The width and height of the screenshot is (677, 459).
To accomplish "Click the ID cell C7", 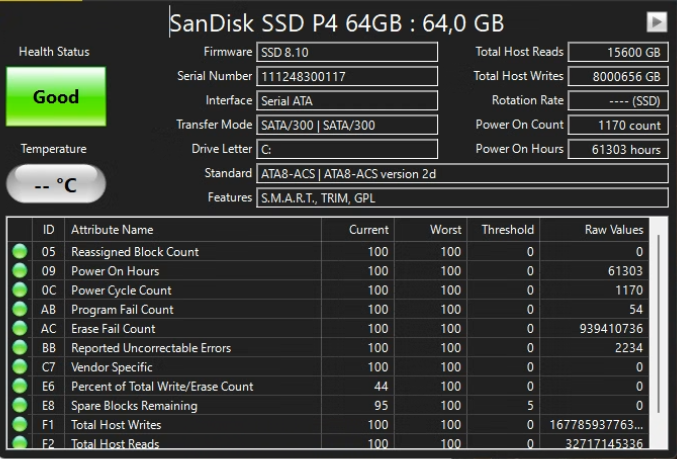I will point(48,367).
